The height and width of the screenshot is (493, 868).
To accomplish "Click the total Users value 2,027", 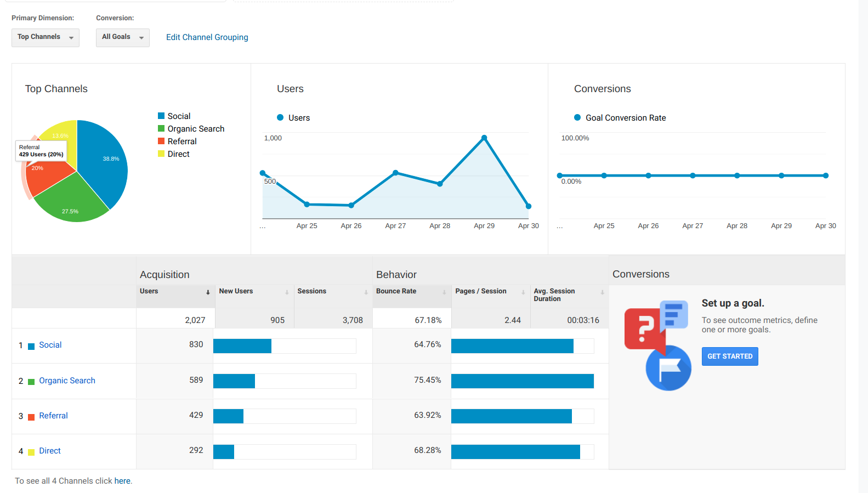I will 195,320.
